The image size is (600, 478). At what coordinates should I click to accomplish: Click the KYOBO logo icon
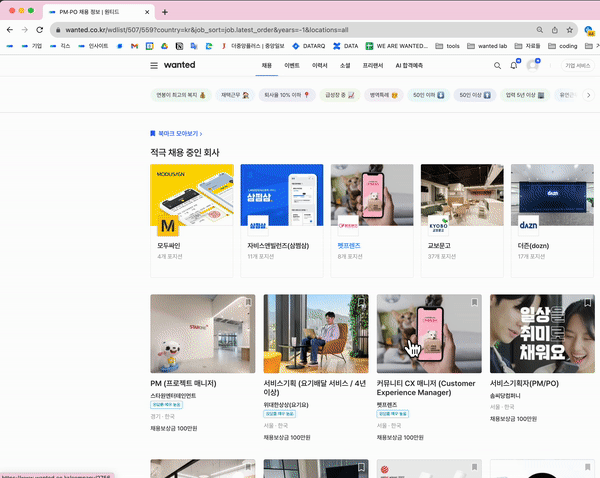coord(439,227)
